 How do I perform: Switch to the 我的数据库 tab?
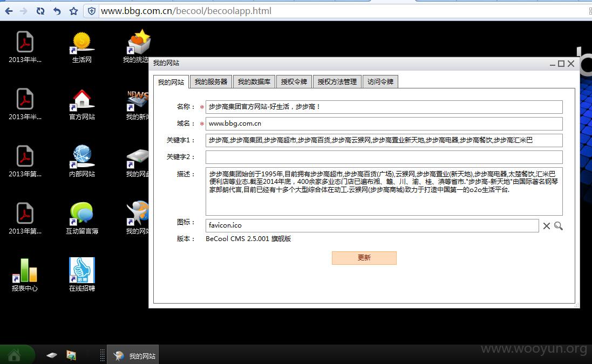tap(254, 81)
